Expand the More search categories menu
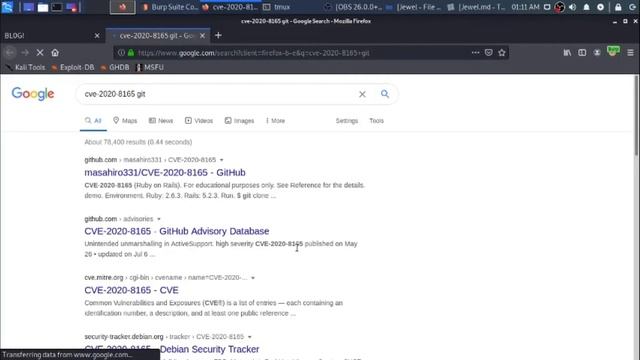Viewport: 640px width, 360px height. pos(276,121)
